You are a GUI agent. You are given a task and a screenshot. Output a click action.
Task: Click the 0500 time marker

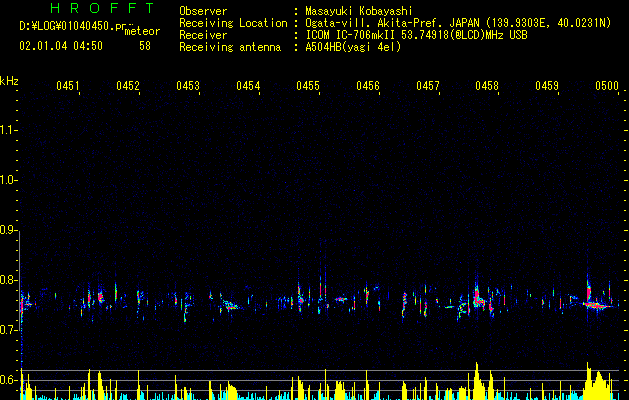coord(607,86)
